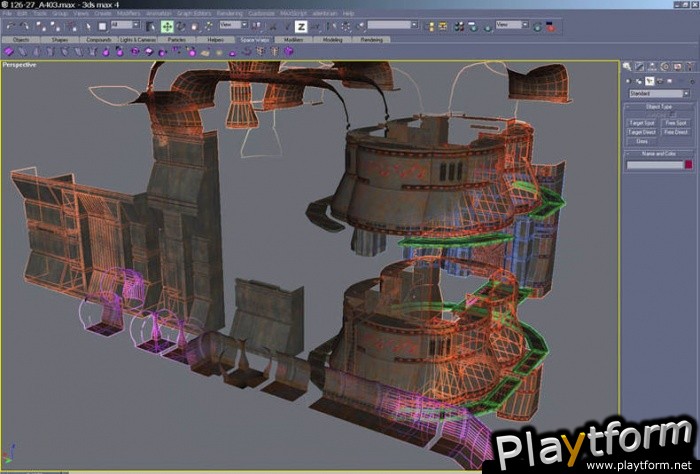Open the Modify panel tab icon
This screenshot has height=474, width=700.
[639, 67]
